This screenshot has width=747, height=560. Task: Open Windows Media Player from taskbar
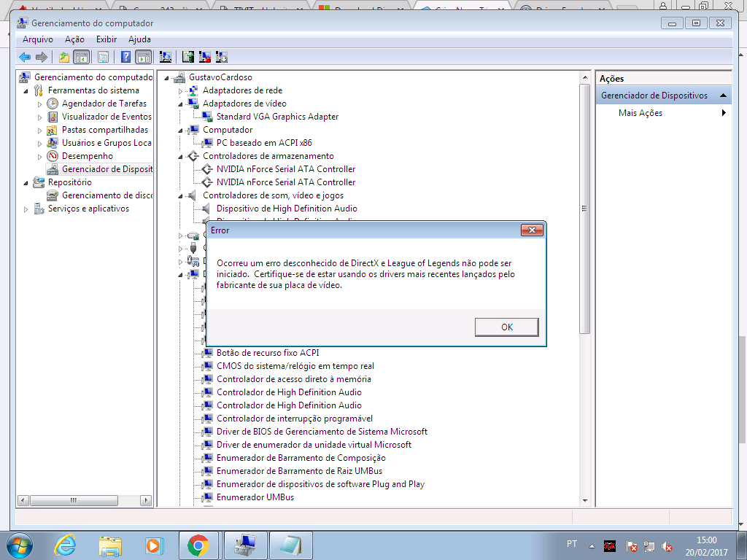153,545
